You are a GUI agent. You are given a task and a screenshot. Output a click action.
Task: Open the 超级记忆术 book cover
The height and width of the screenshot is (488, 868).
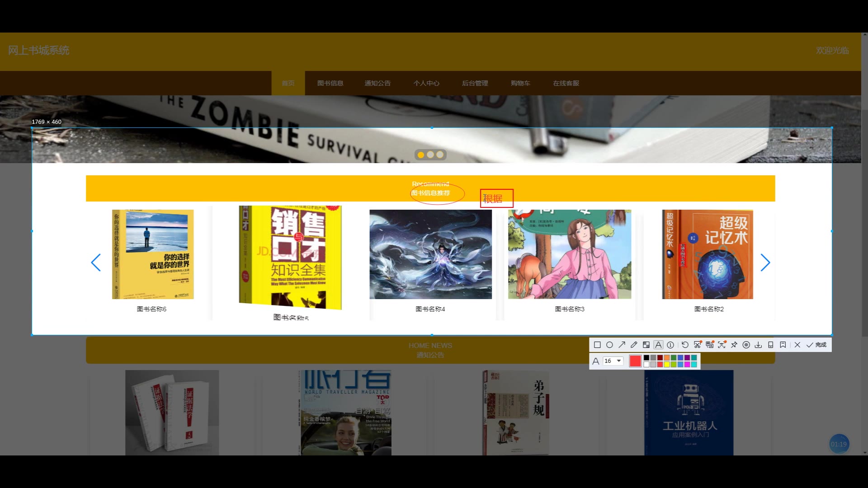(708, 254)
